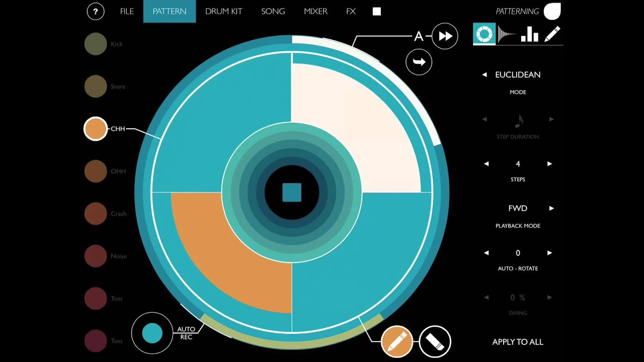644x362 pixels.
Task: Select the Crash drum track
Action: (x=96, y=213)
